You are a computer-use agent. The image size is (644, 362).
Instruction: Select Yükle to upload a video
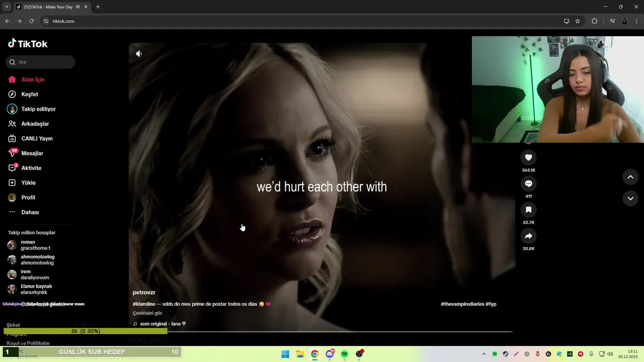(22, 183)
